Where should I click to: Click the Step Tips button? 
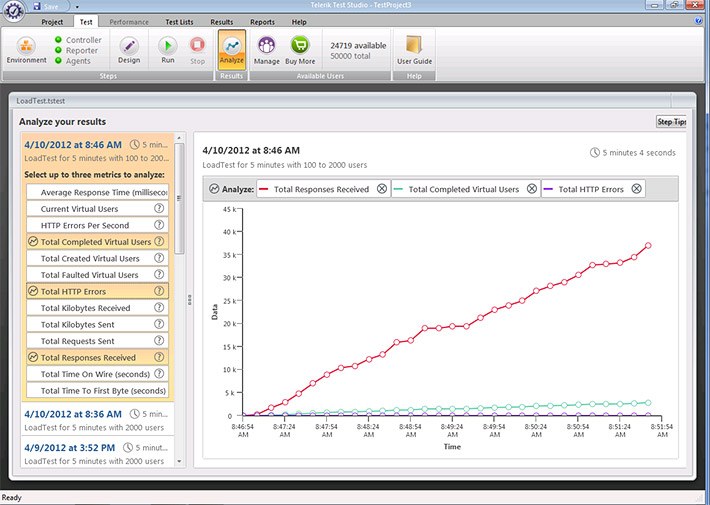coord(672,121)
